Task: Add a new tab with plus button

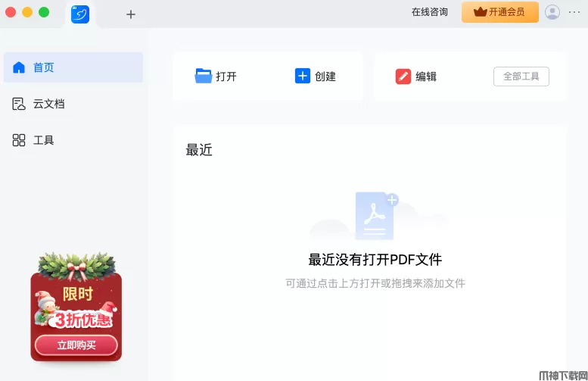Action: point(131,14)
